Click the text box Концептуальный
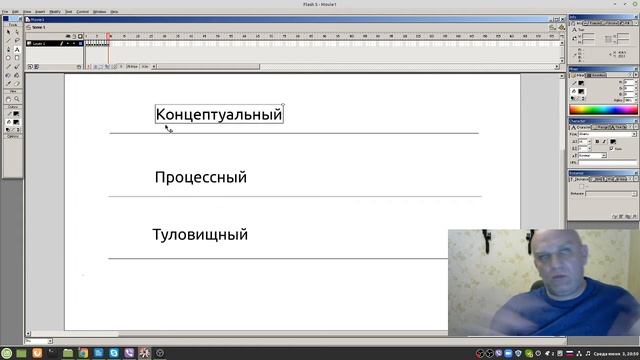The height and width of the screenshot is (360, 640). (x=219, y=114)
